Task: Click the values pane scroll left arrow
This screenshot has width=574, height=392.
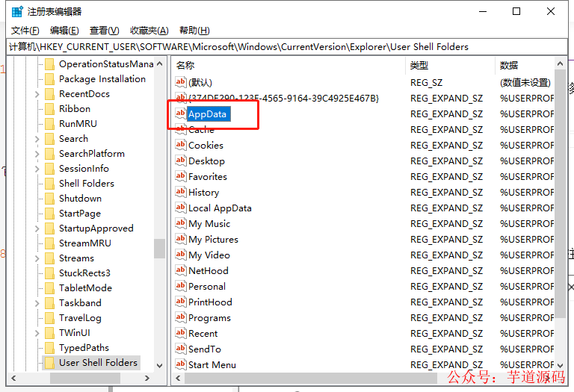Action: click(178, 378)
